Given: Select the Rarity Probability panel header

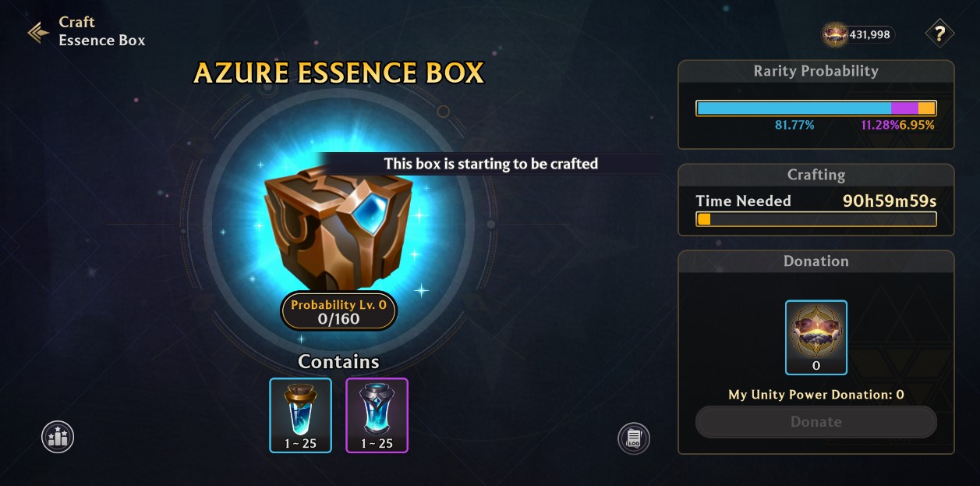Looking at the screenshot, I should click(x=816, y=71).
